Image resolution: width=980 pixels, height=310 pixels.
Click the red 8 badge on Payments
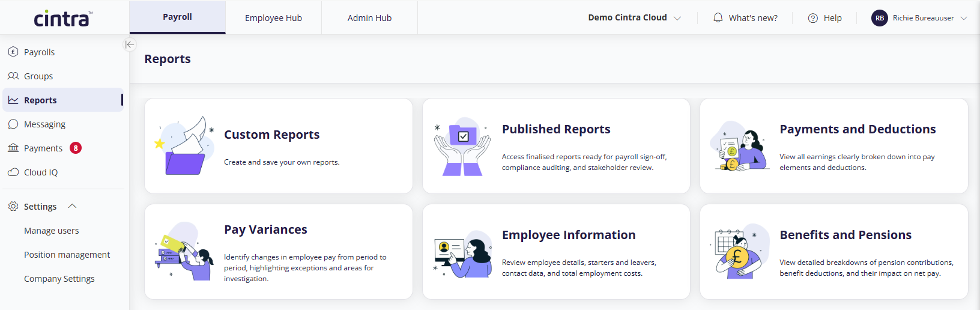(x=76, y=148)
